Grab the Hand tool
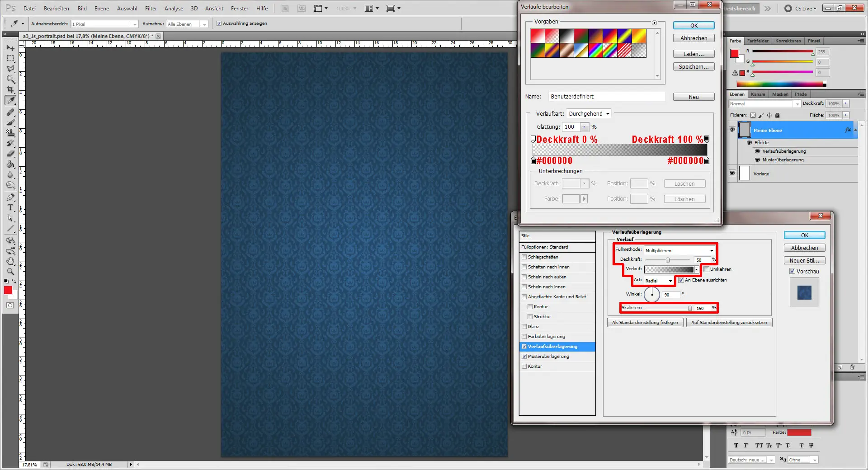The height and width of the screenshot is (470, 868). point(10,261)
